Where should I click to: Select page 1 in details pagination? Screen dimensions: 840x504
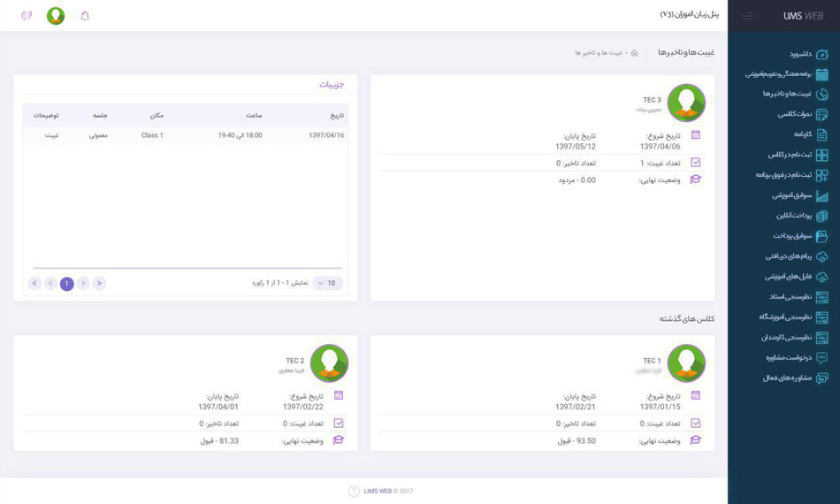[67, 283]
